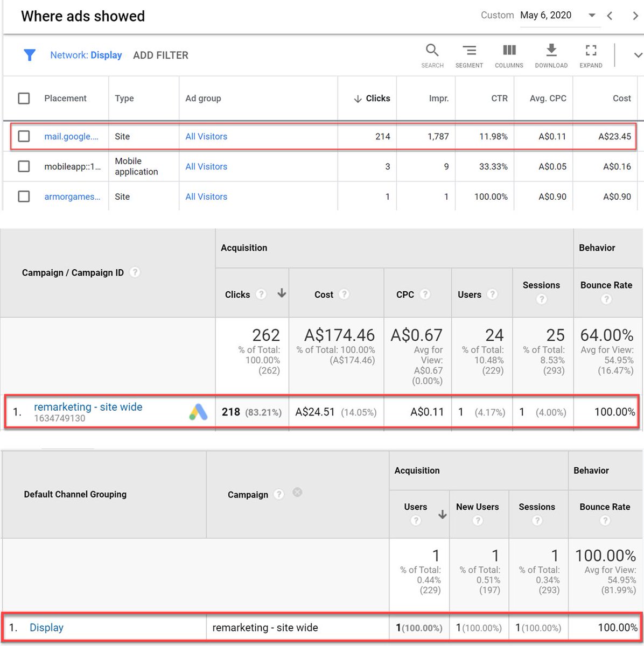Click sort arrow next to Clicks in Acquisition
Image resolution: width=644 pixels, height=646 pixels.
281,293
